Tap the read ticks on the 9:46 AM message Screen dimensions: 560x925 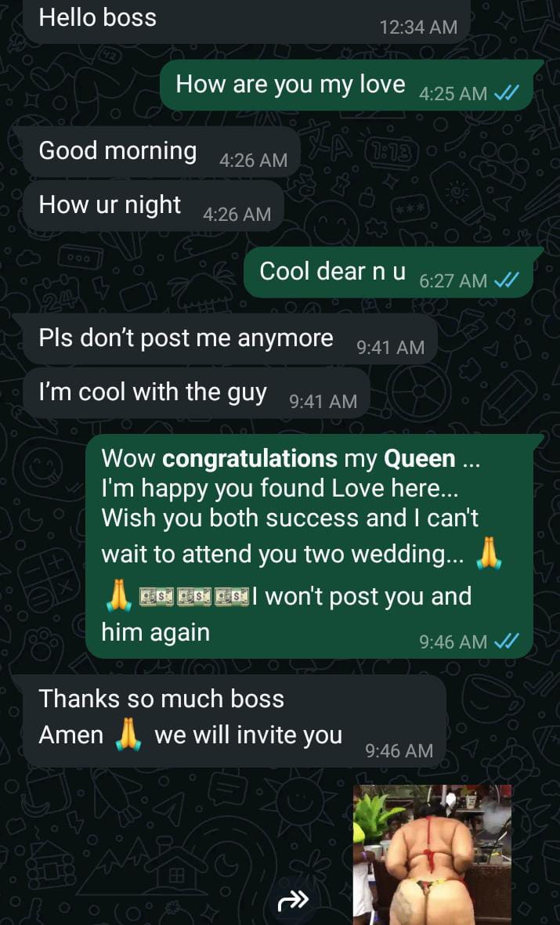(x=506, y=641)
